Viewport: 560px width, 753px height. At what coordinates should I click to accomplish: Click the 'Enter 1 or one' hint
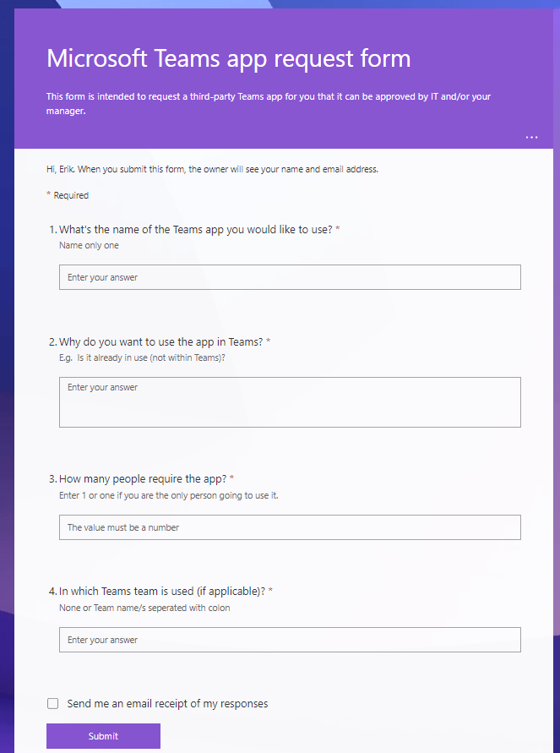click(x=168, y=495)
